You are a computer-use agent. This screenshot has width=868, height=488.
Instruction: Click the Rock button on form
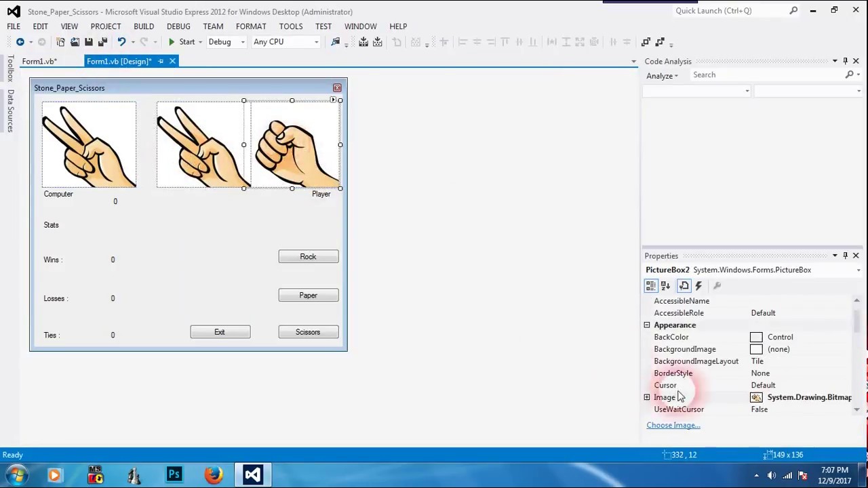coord(308,257)
